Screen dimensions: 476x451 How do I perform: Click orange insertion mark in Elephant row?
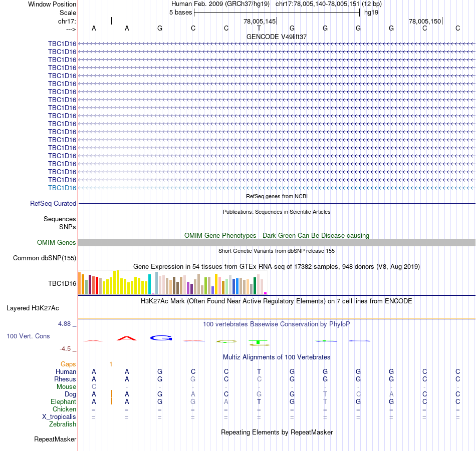pyautogui.click(x=111, y=401)
